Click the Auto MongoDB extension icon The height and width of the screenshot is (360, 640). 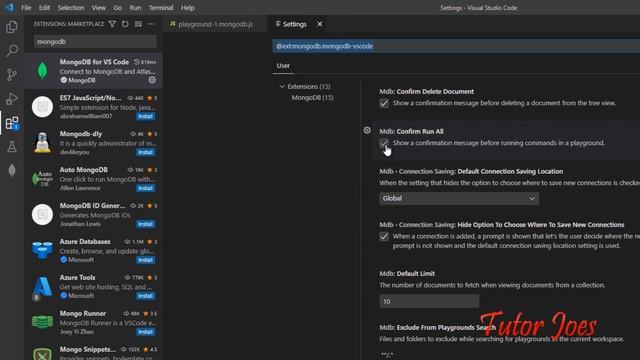[42, 178]
